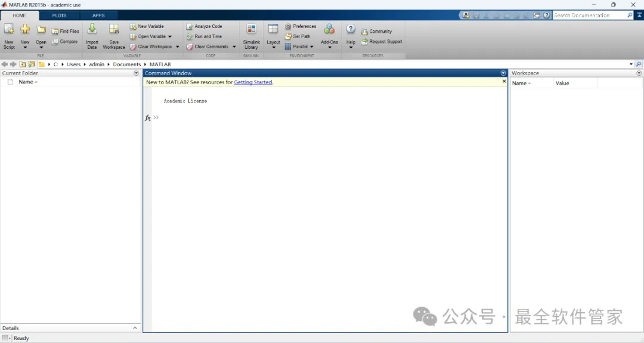Select admin in the address path
644x343 pixels.
(x=97, y=64)
